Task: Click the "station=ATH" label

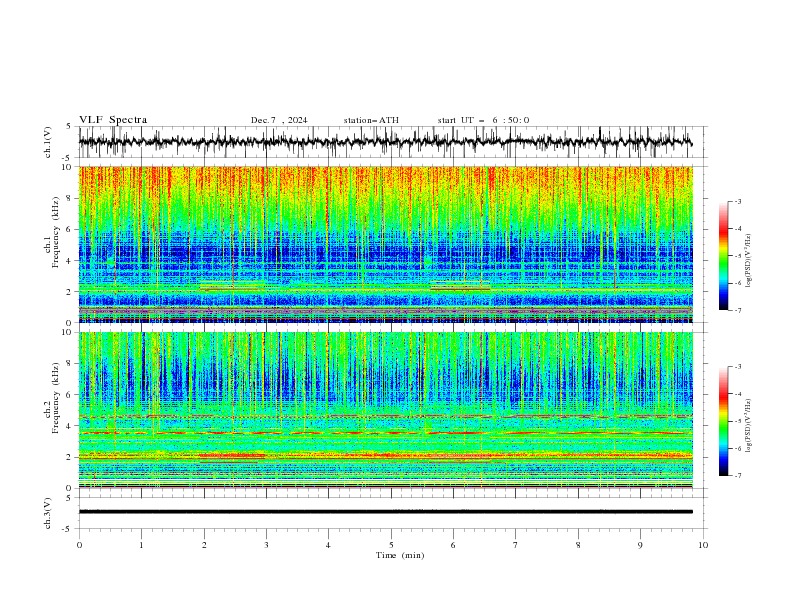Action: click(x=371, y=120)
